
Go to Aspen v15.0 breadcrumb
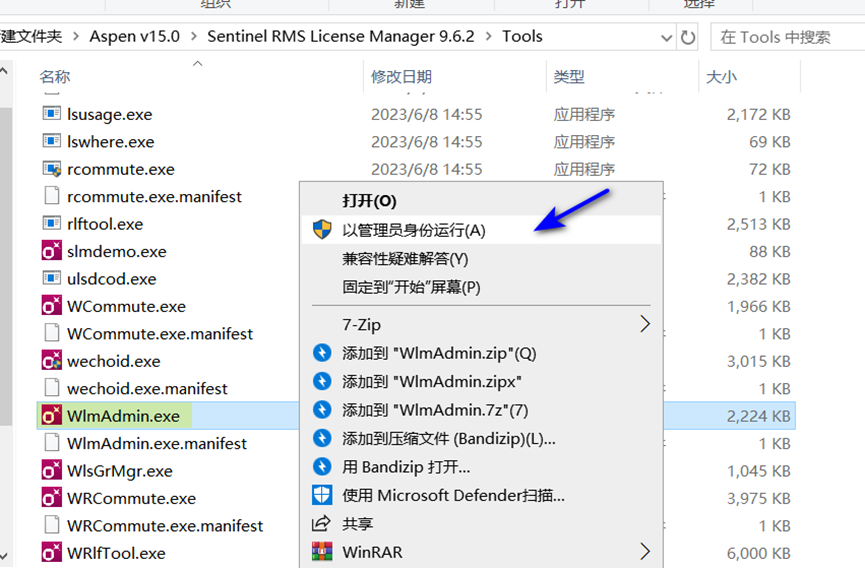(135, 36)
